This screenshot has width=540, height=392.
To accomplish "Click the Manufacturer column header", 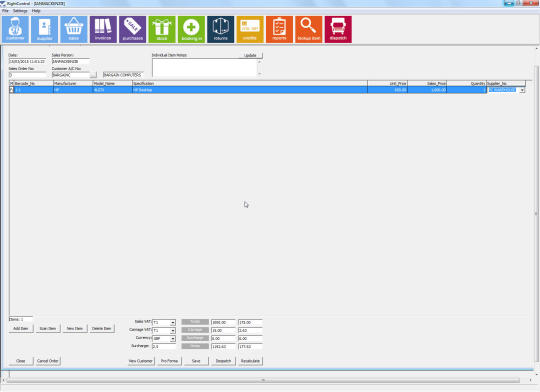I will [x=73, y=83].
